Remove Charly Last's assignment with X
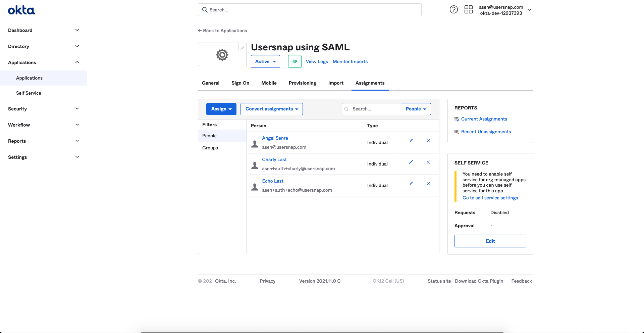Screen dimensions: 644x333 (428, 162)
